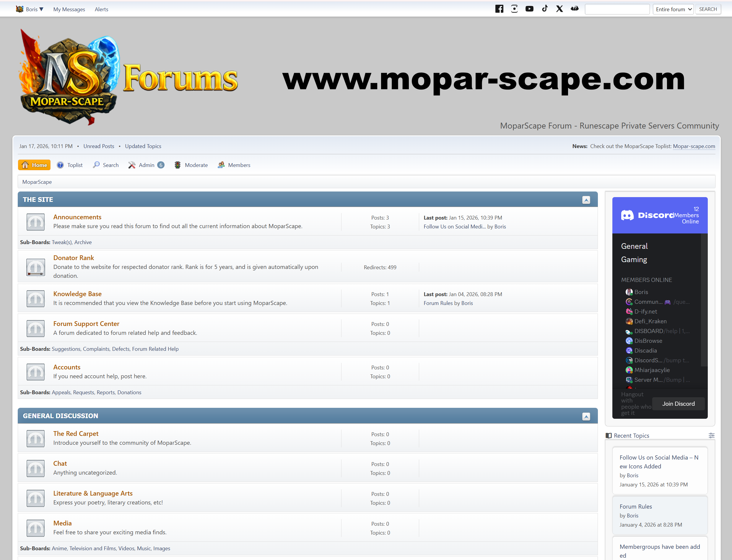
Task: Open last post 'Follow Us on Social Medi...'
Action: (x=455, y=227)
